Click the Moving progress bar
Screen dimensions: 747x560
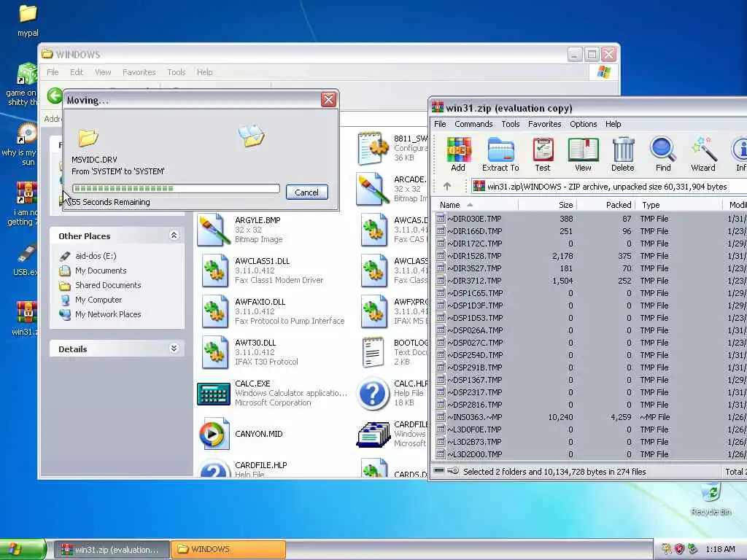click(x=176, y=189)
